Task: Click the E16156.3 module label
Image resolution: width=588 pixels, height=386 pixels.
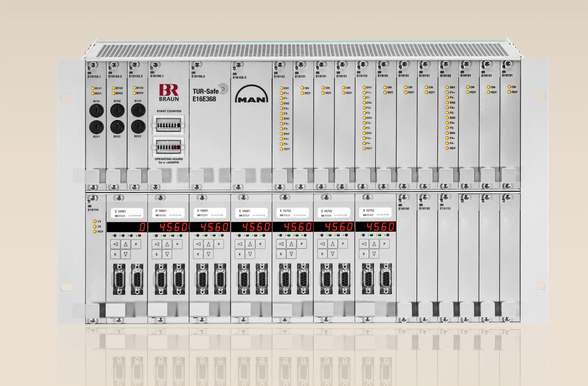Action: pos(239,77)
